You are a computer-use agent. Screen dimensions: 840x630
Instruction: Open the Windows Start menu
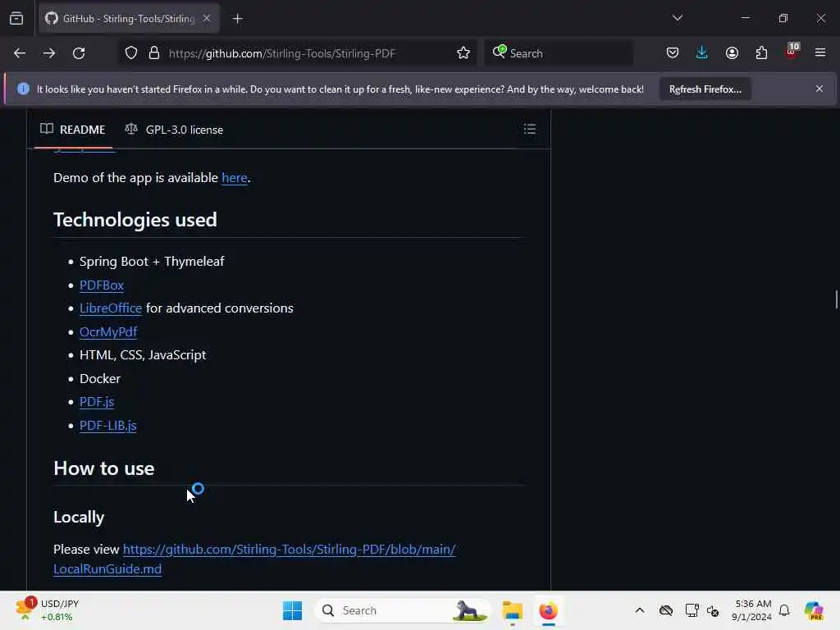(x=292, y=610)
